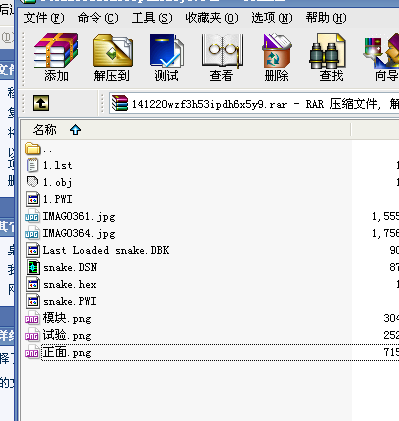Image resolution: width=399 pixels, height=421 pixels.
Task: Click the RAR archive icon in the address bar
Action: pos(120,103)
